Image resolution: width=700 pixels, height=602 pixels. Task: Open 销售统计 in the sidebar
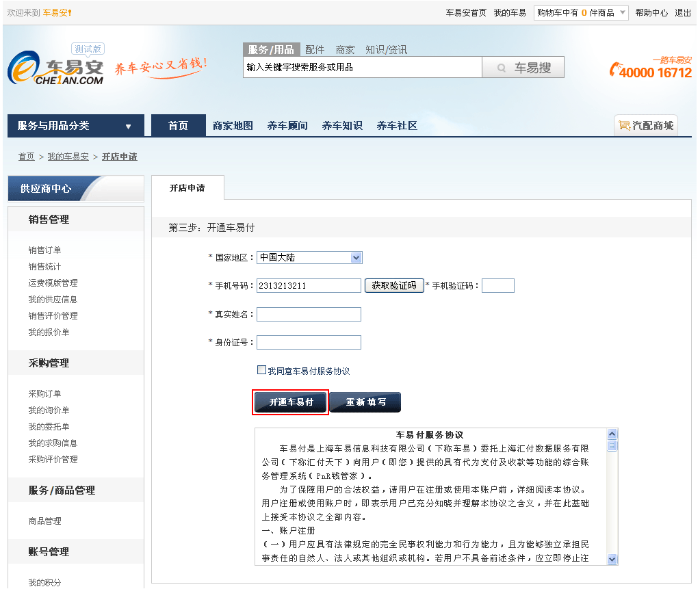[44, 266]
